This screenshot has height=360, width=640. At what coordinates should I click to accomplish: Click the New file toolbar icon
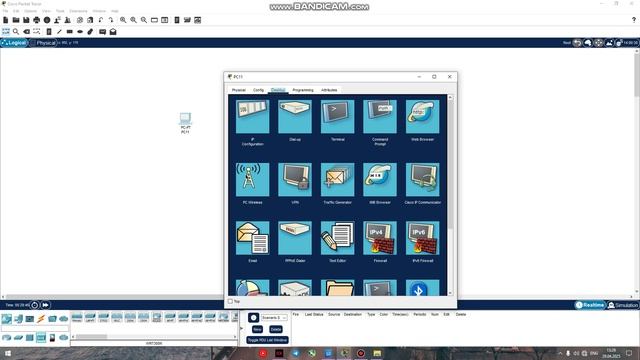tap(6, 20)
